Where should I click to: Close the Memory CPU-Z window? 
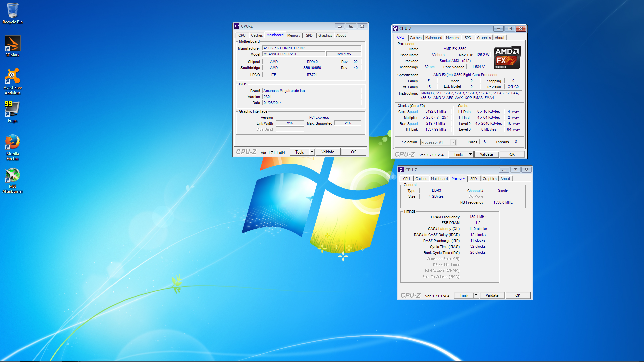526,170
